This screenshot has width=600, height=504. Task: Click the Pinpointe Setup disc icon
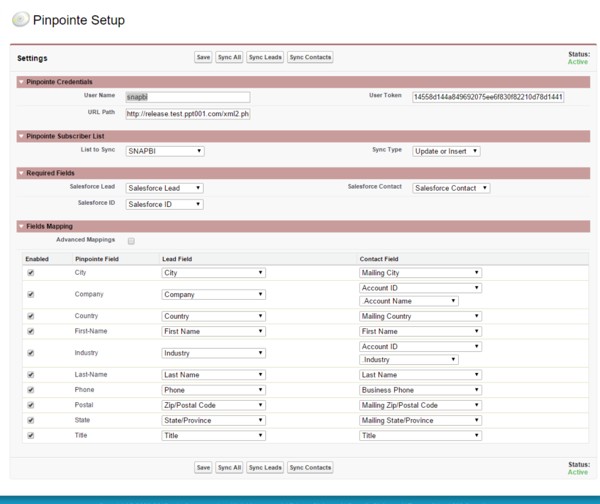coord(21,19)
